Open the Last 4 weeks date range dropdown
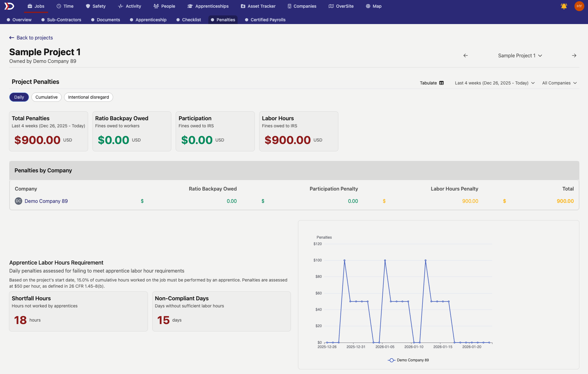The image size is (588, 374). tap(495, 83)
